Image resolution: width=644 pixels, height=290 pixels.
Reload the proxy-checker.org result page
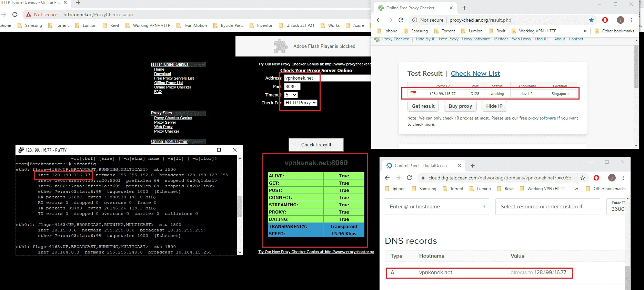click(x=401, y=20)
